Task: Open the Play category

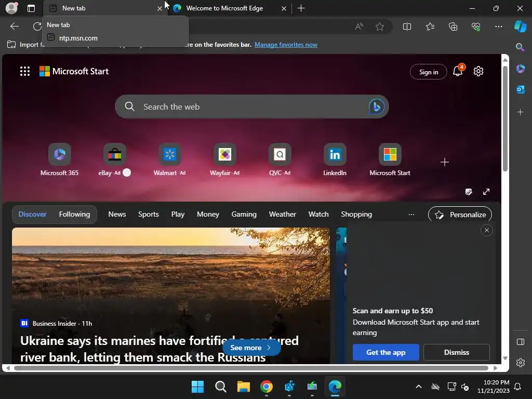Action: click(178, 214)
